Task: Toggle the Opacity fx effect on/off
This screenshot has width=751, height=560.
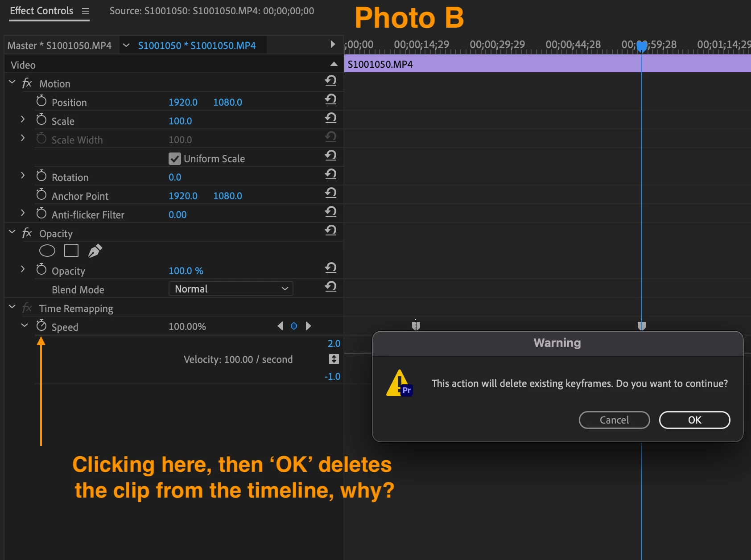Action: tap(27, 233)
